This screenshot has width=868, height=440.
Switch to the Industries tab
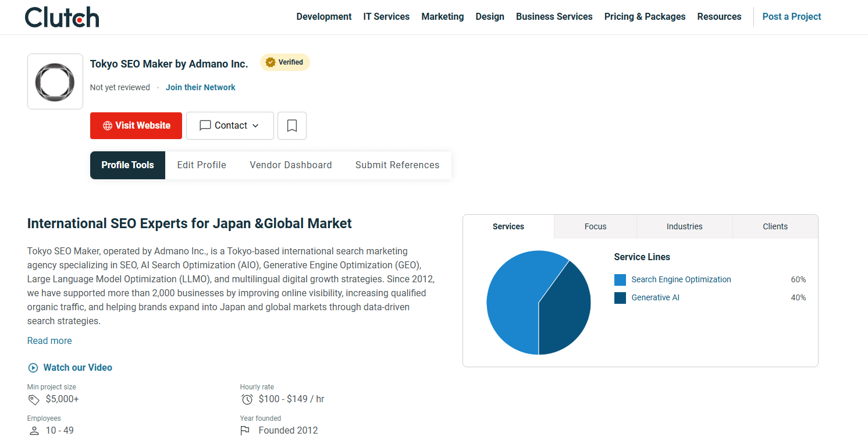(x=685, y=227)
